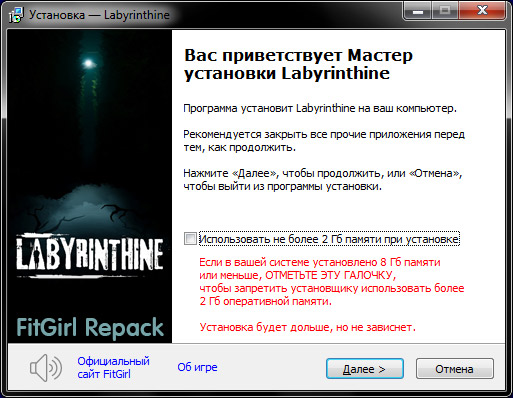Click the greyed-out maximize button
Image resolution: width=513 pixels, height=398 pixels.
[445, 12]
